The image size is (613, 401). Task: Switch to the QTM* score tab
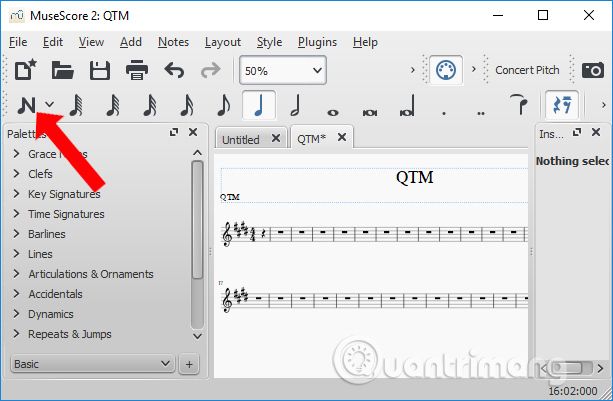click(311, 138)
